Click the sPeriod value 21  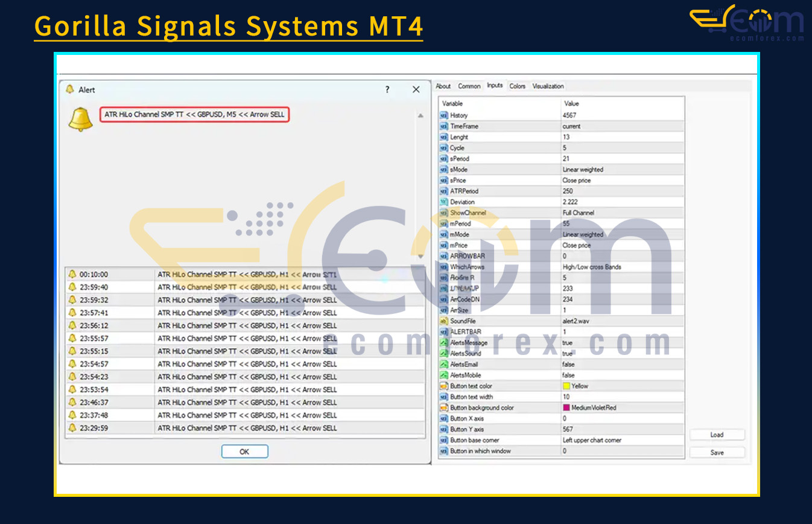click(x=566, y=159)
